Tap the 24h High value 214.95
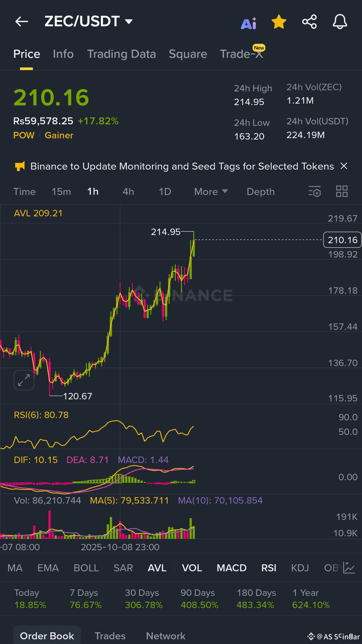This screenshot has height=644, width=362. (x=249, y=102)
